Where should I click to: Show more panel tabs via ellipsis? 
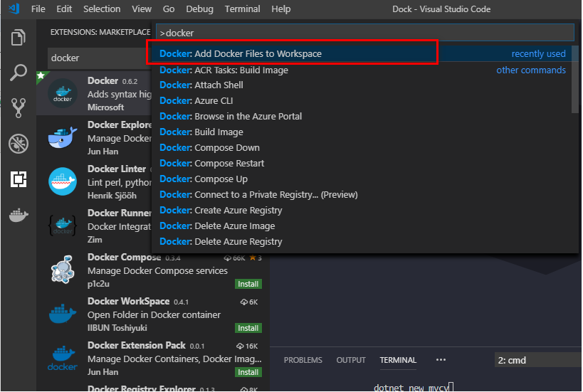441,360
